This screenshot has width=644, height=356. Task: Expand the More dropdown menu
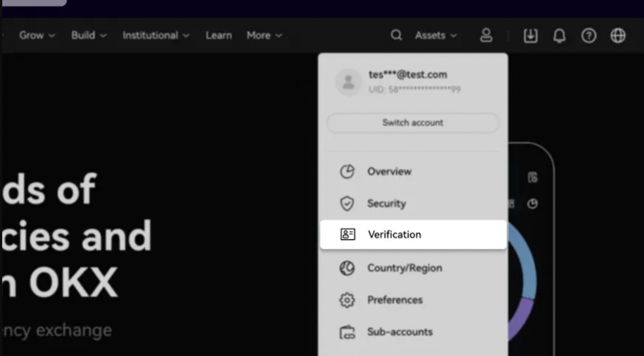click(264, 35)
